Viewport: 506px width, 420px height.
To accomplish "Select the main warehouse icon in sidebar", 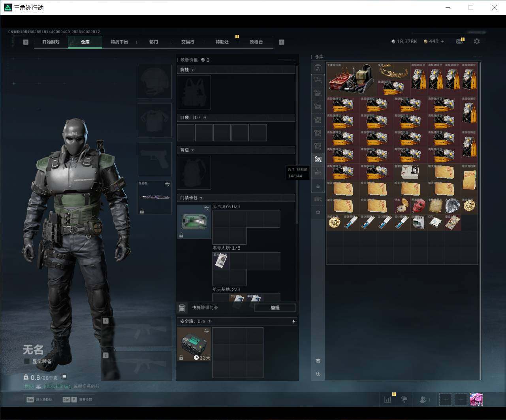I will [318, 68].
